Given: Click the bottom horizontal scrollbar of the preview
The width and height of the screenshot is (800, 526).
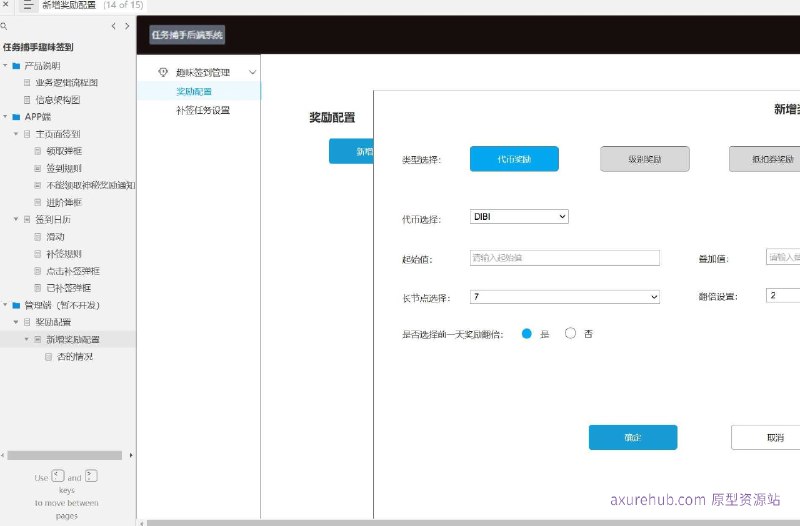Looking at the screenshot, I should point(473,523).
